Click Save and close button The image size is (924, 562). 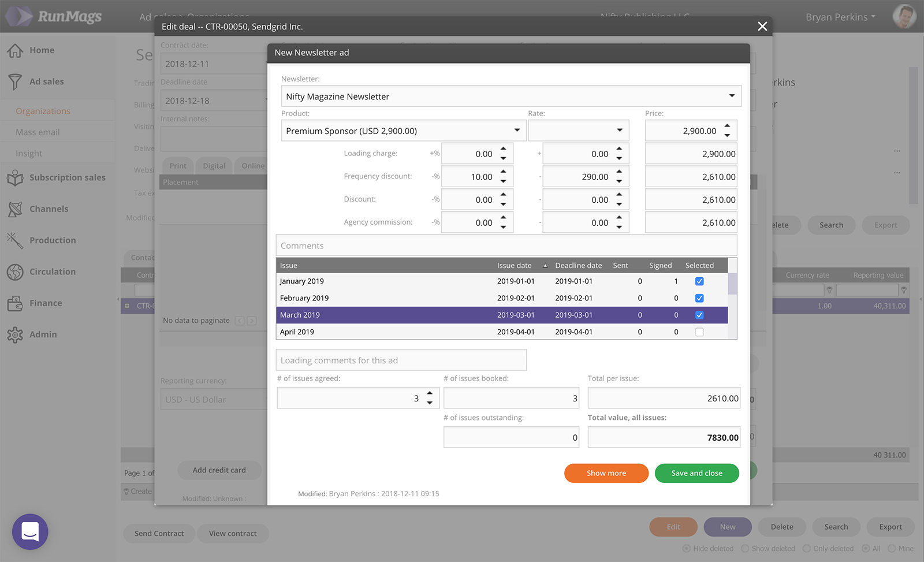pos(697,473)
